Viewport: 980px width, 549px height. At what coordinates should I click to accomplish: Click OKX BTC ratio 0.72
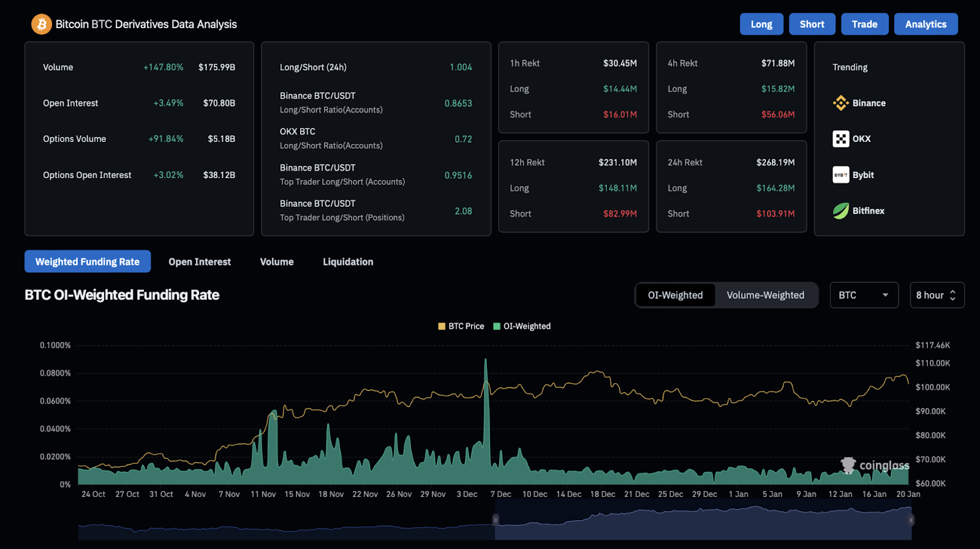click(464, 139)
